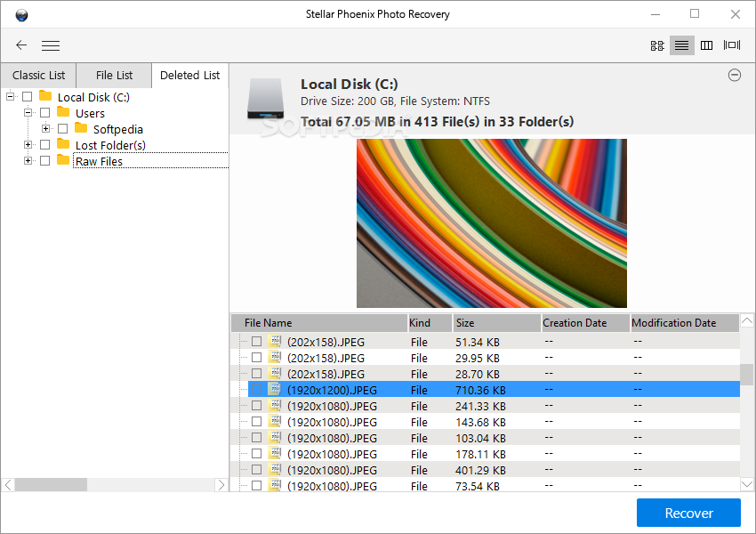Select the list view icon
The image size is (756, 534).
coord(682,45)
